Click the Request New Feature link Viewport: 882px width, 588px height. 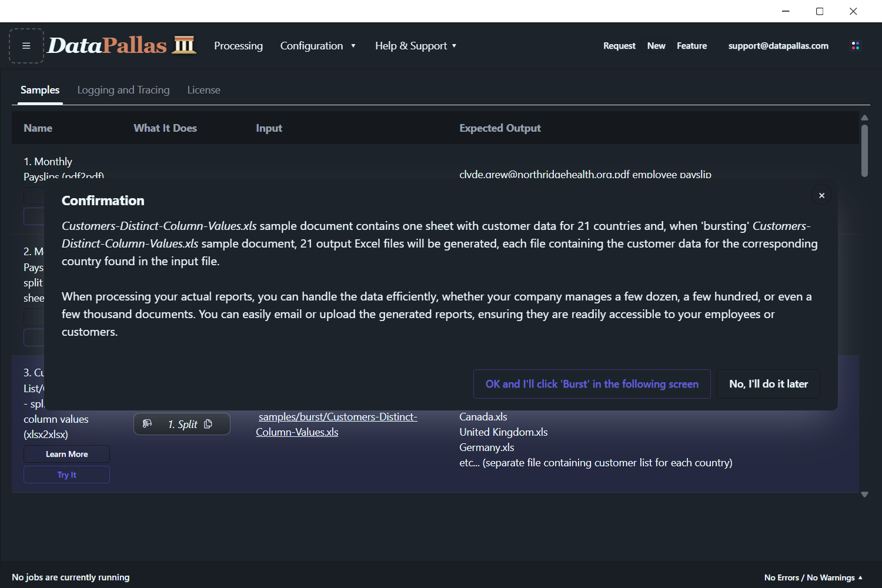coord(655,46)
